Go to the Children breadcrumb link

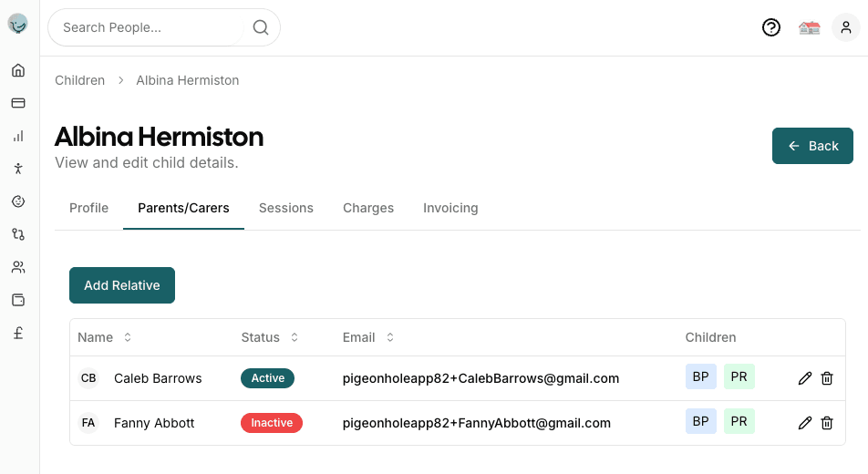(80, 80)
